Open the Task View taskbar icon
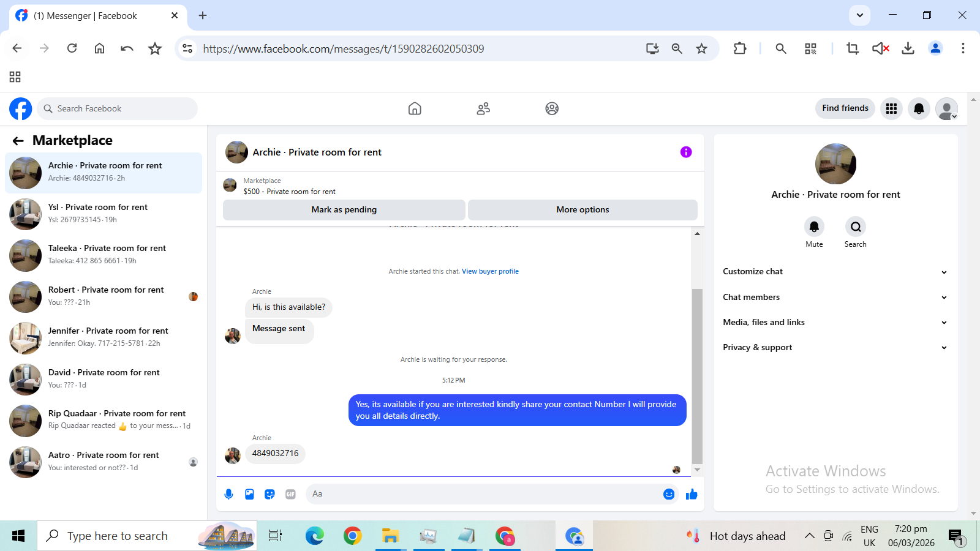980x551 pixels. click(x=276, y=536)
